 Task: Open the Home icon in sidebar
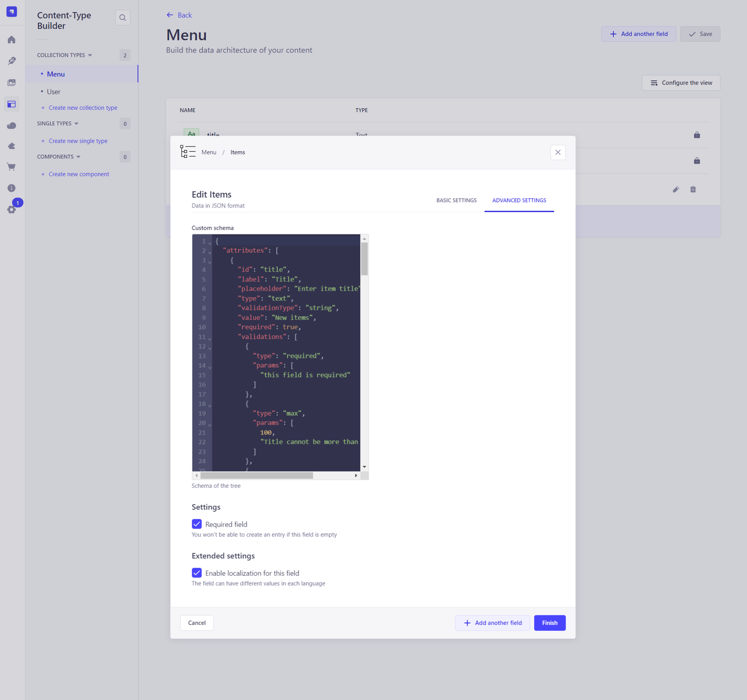(12, 40)
